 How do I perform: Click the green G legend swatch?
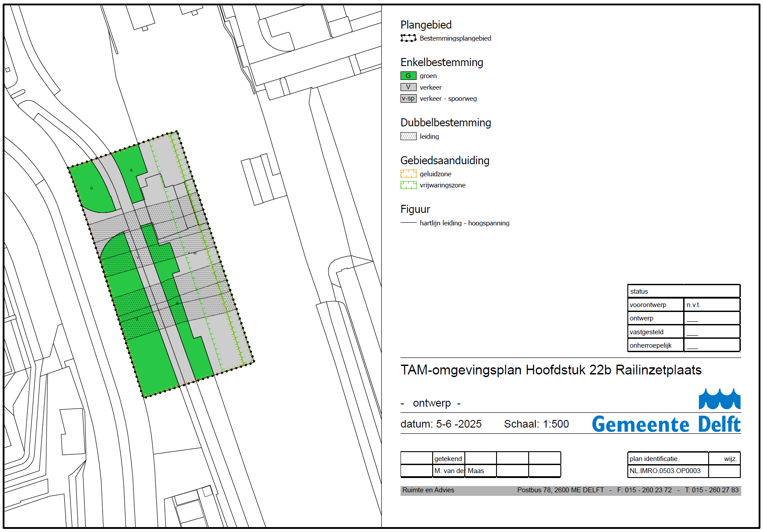tap(408, 76)
